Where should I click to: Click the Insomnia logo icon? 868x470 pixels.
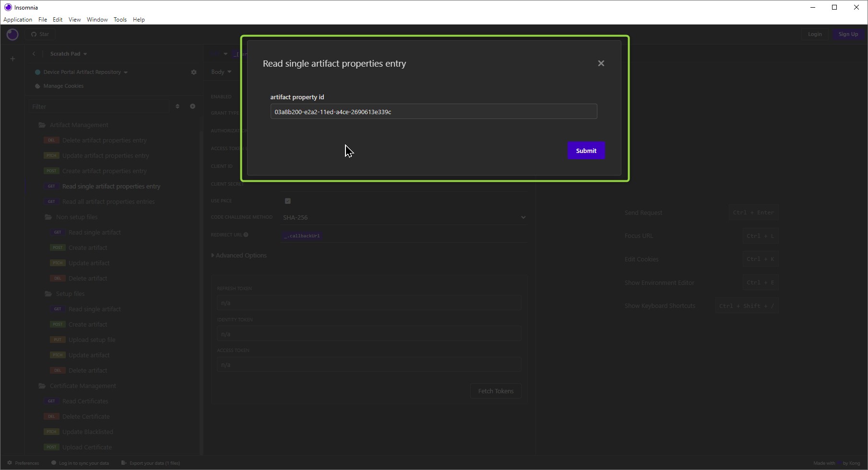(12, 35)
